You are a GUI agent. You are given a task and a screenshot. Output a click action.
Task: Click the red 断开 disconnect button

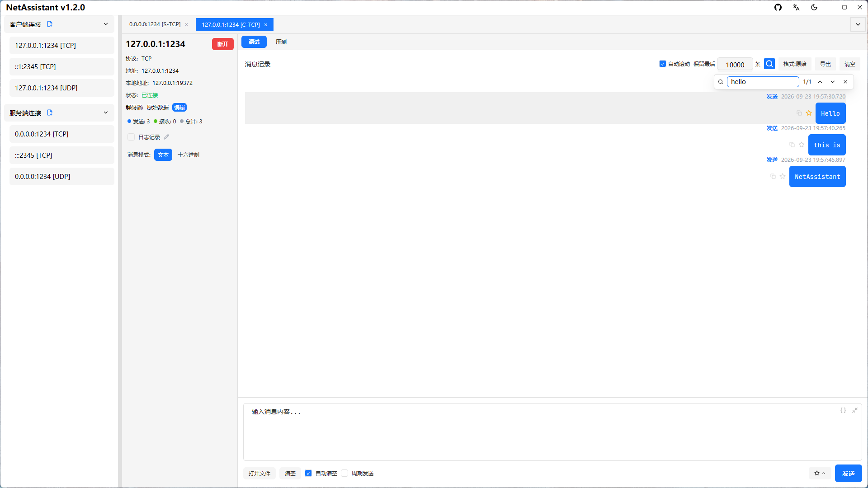pyautogui.click(x=223, y=44)
